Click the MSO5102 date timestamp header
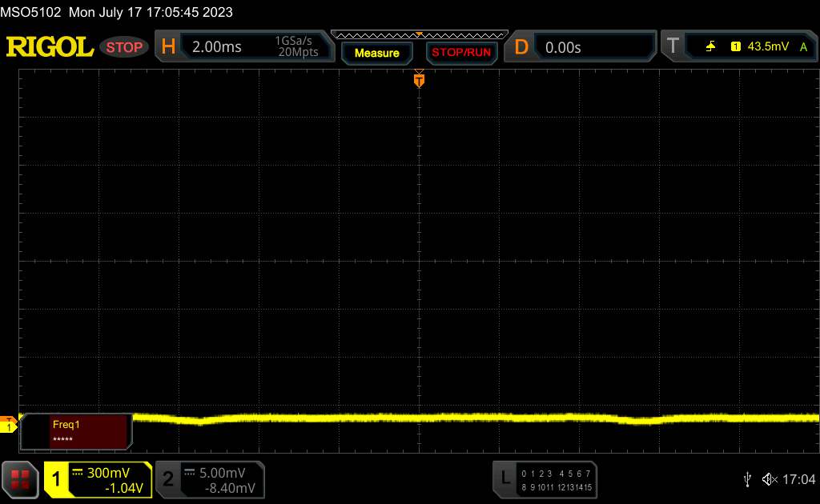The width and height of the screenshot is (820, 504). coord(116,12)
